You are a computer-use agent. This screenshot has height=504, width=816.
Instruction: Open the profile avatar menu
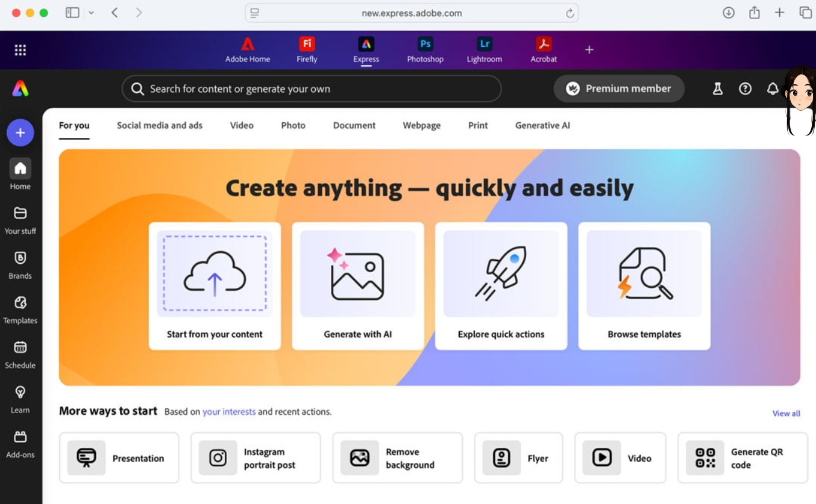coord(800,99)
